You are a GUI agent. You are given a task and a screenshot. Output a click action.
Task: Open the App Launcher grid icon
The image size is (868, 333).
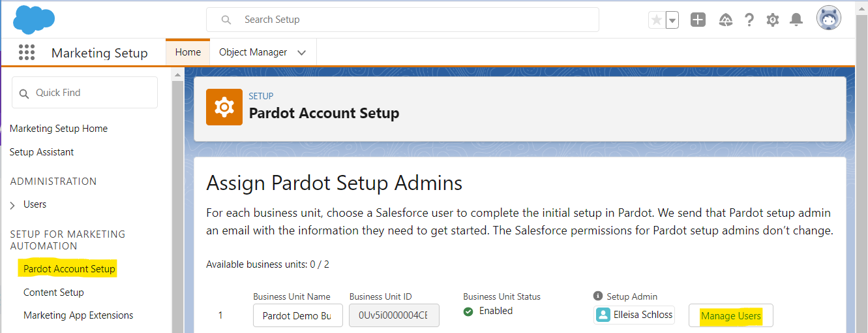click(x=26, y=52)
